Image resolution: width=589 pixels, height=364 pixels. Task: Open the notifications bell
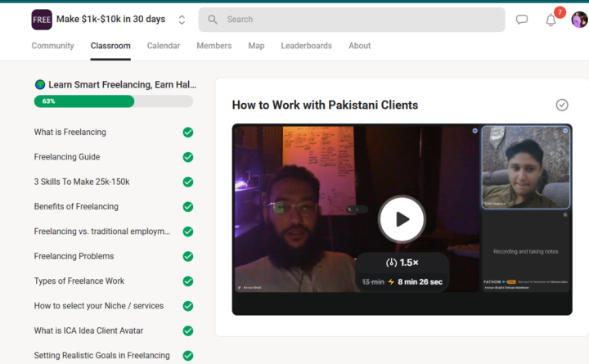[551, 20]
